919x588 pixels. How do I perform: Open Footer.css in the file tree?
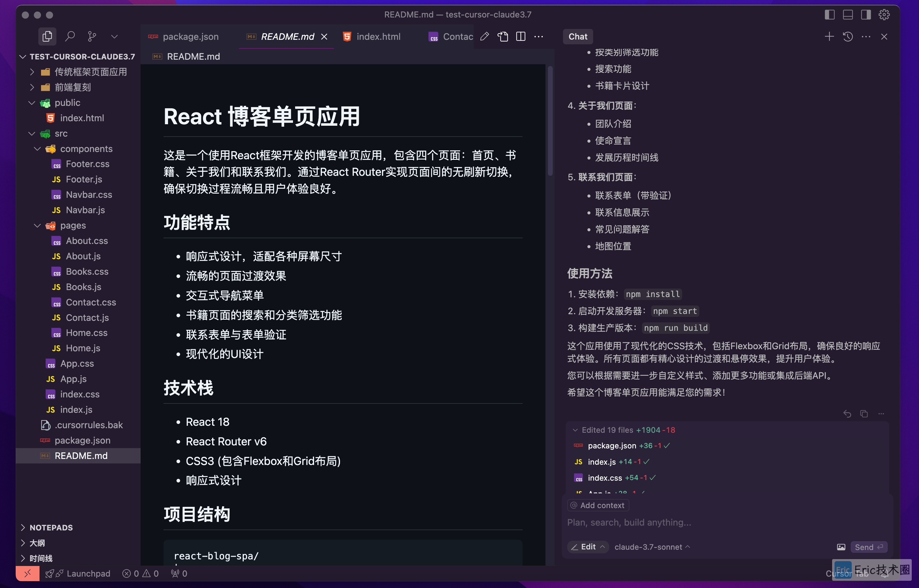coord(78,164)
